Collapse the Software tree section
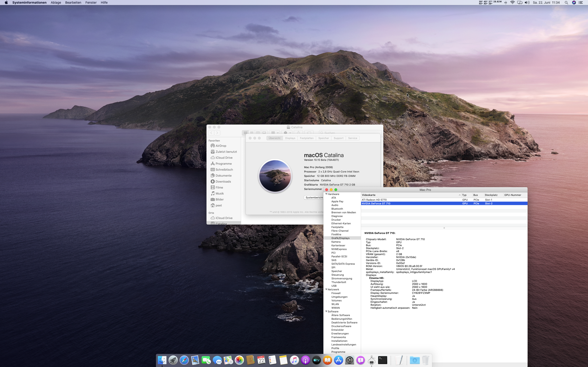This screenshot has width=588, height=367. [x=326, y=311]
